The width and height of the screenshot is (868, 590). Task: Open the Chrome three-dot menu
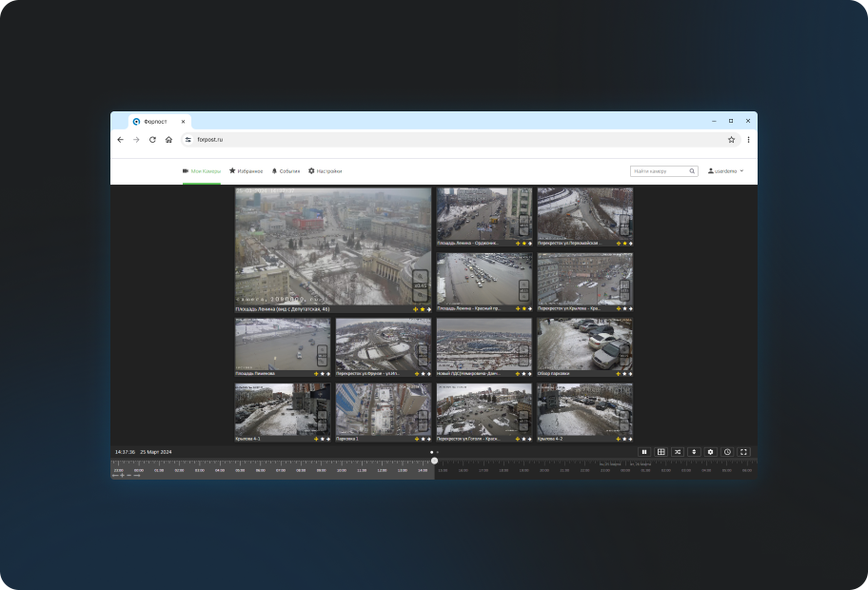point(748,139)
